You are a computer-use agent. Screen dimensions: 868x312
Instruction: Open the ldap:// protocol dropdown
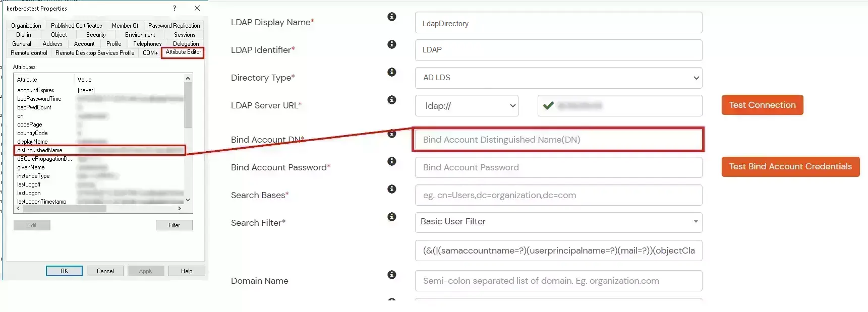point(467,106)
